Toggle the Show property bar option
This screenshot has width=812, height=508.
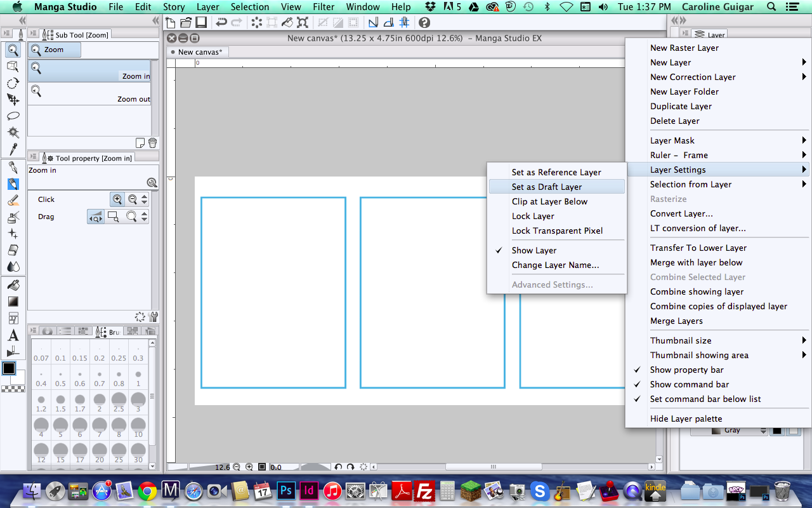coord(686,370)
